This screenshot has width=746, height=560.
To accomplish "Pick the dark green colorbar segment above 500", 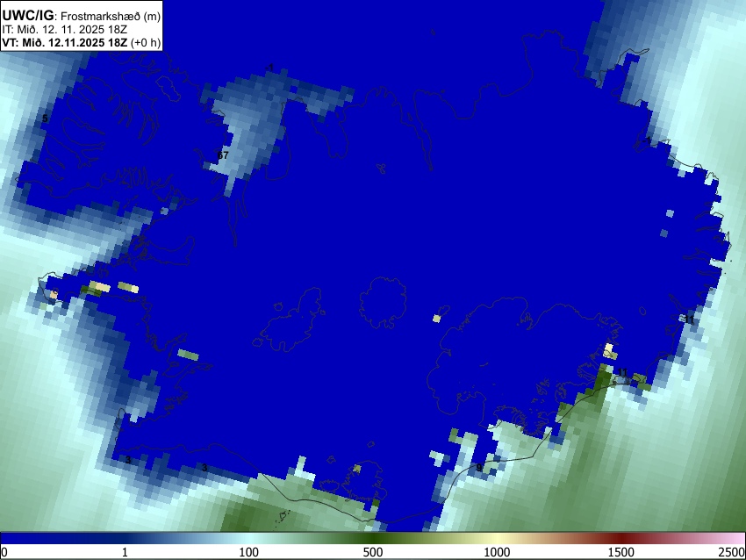I will [x=373, y=539].
